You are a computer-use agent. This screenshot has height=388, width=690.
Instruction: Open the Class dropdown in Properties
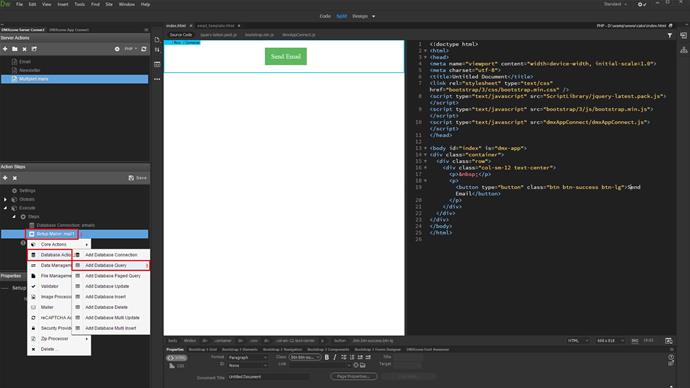[305, 357]
